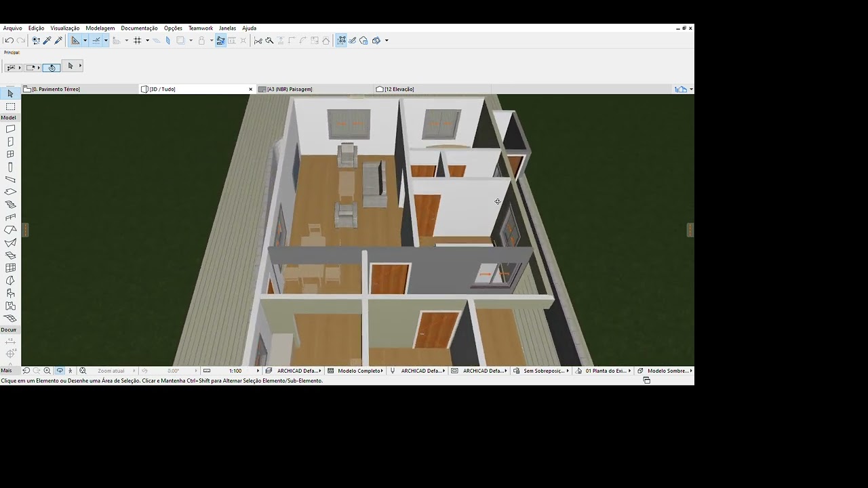The image size is (868, 488).
Task: Open Grid Snap dropdown arrow
Action: pyautogui.click(x=147, y=41)
